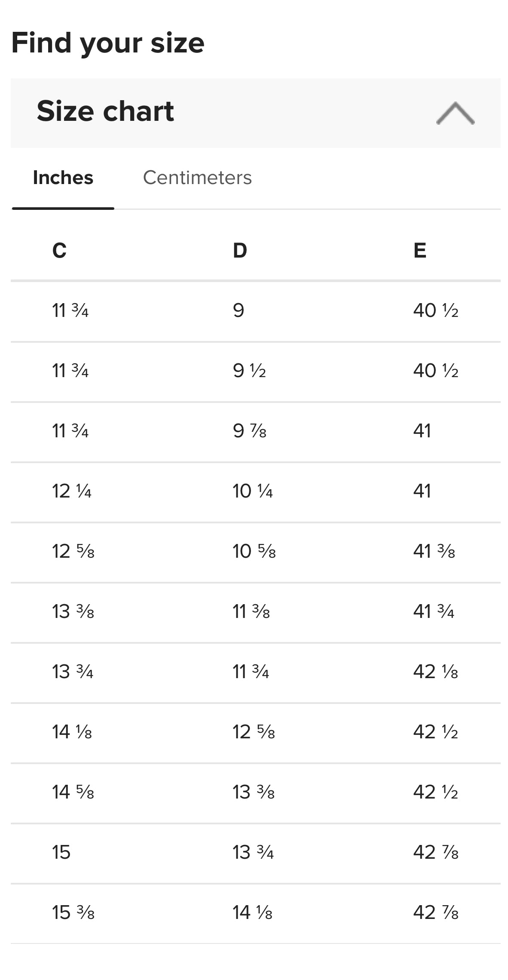Image resolution: width=508 pixels, height=980 pixels.
Task: Click the C column header
Action: coord(59,250)
